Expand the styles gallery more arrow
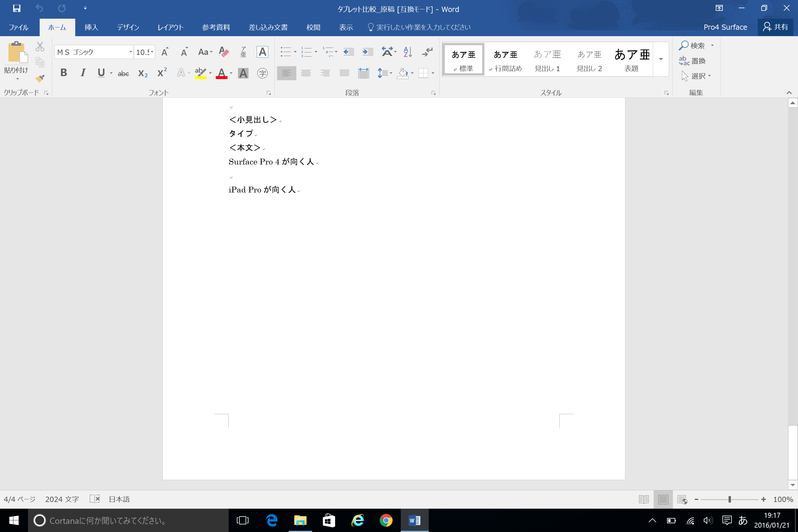The width and height of the screenshot is (798, 532). click(x=661, y=60)
